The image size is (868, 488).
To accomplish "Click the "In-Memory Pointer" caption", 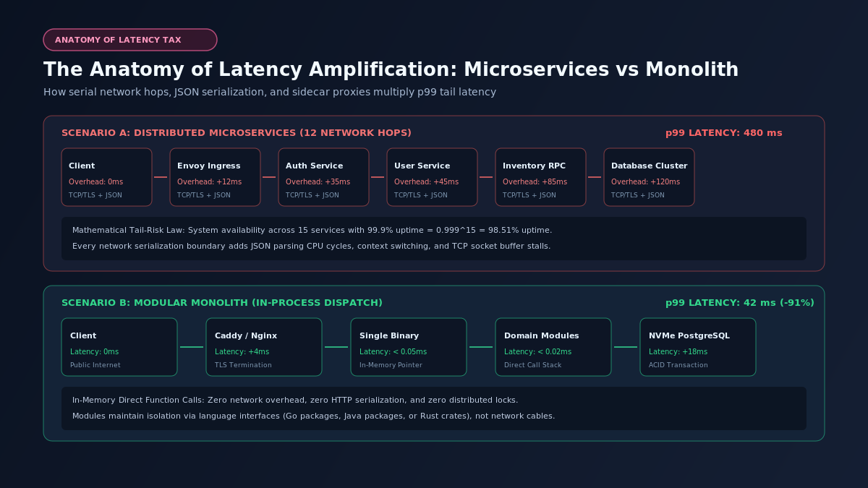I will tap(391, 365).
